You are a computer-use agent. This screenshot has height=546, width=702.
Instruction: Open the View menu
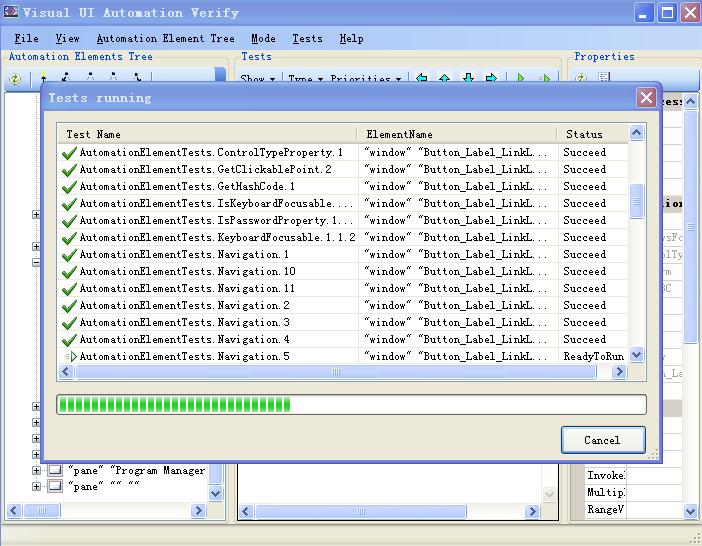click(68, 38)
